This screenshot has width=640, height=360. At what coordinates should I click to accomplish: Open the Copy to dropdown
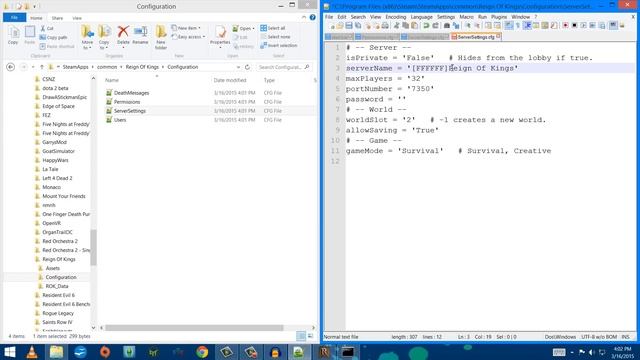104,45
